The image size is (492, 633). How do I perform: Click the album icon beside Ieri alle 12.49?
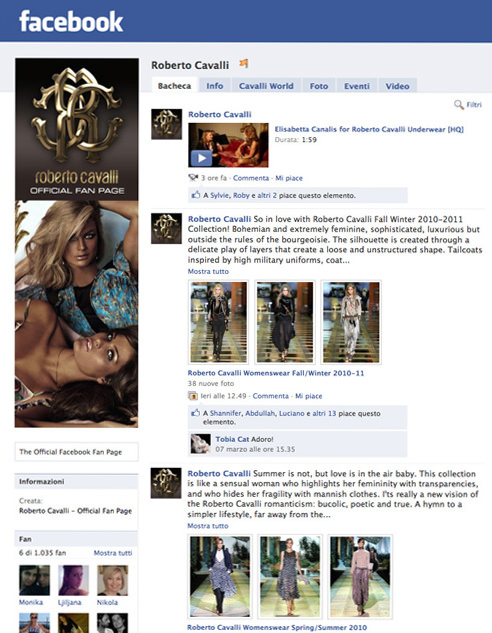pyautogui.click(x=193, y=396)
